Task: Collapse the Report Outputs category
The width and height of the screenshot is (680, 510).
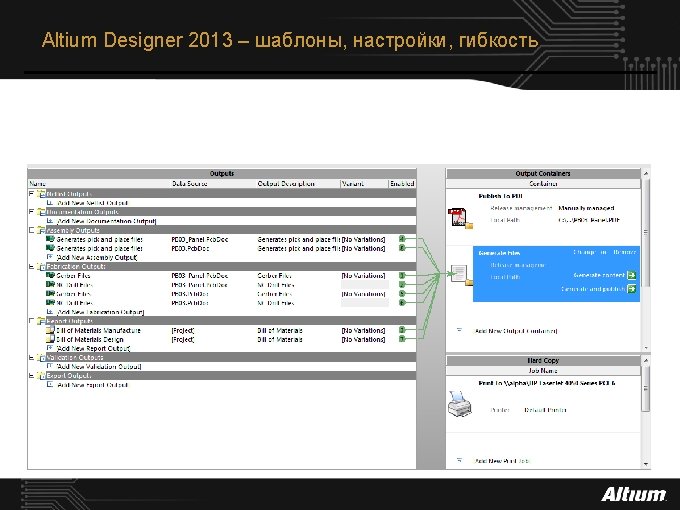Action: [x=31, y=321]
